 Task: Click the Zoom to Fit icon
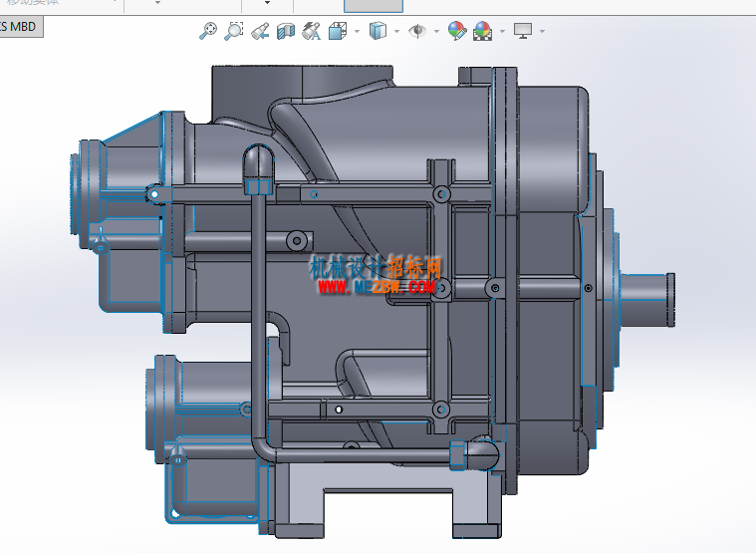pyautogui.click(x=208, y=31)
